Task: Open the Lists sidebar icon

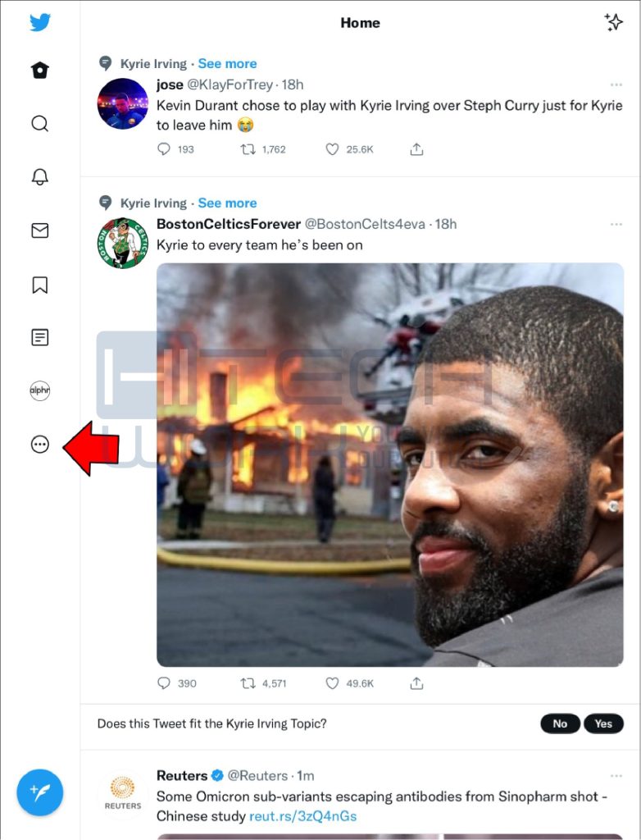Action: click(39, 337)
